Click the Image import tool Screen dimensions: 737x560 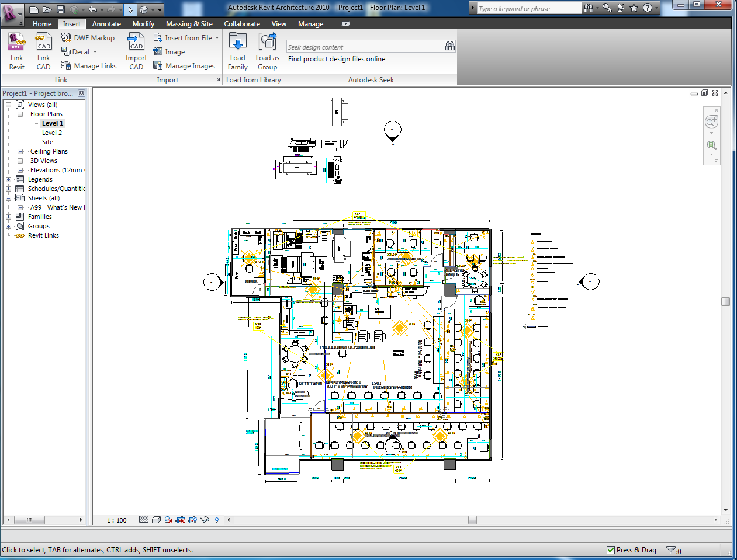tap(169, 52)
